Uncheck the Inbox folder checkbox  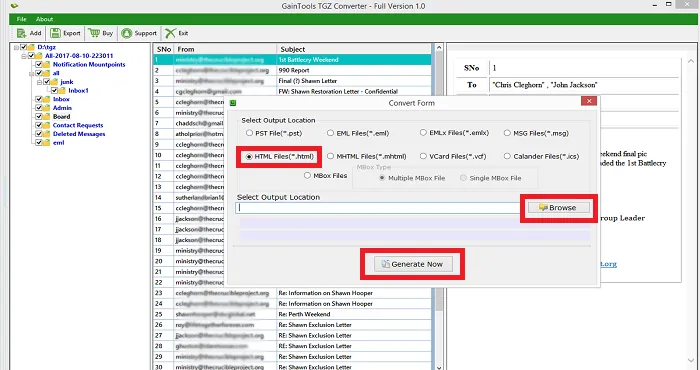[39, 99]
